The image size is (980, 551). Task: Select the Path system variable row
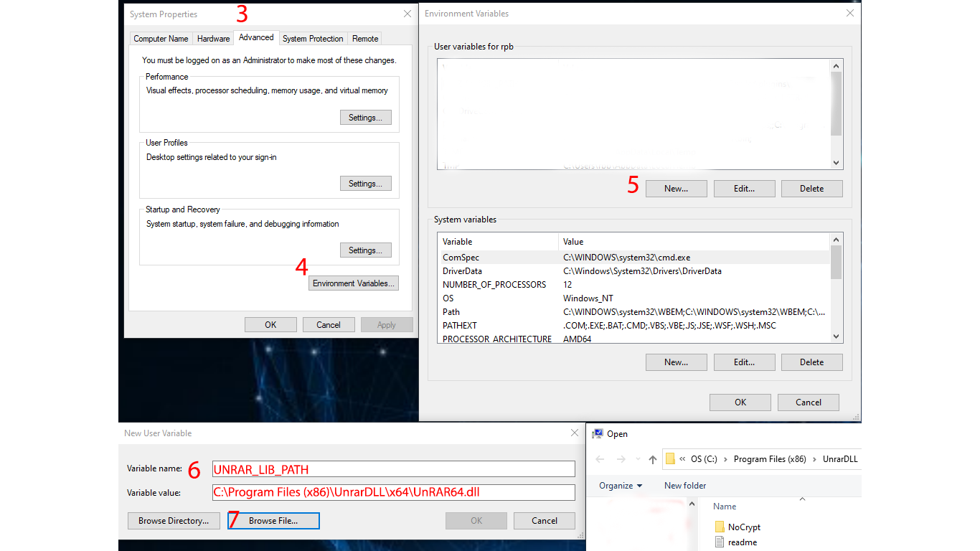click(633, 312)
